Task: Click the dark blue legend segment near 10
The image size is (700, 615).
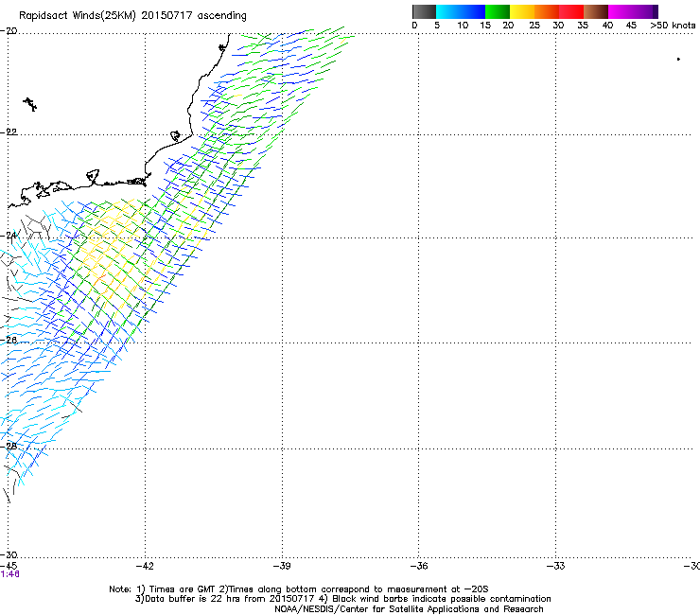Action: [472, 11]
